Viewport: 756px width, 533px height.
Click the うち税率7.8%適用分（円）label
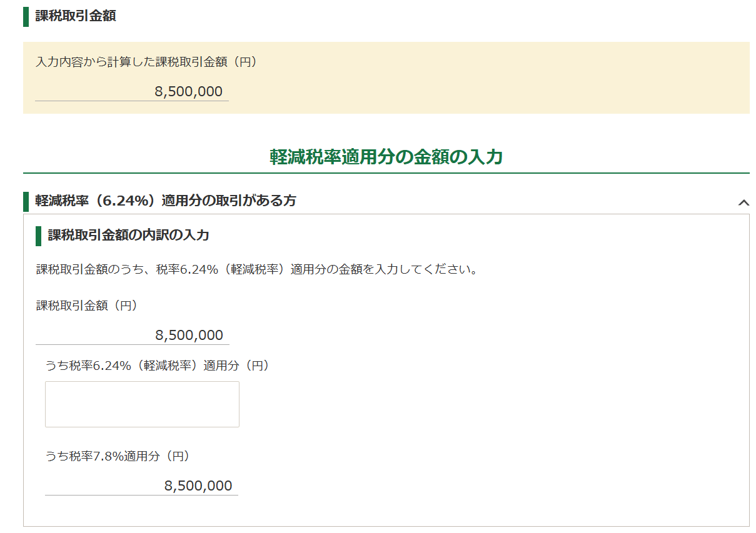pyautogui.click(x=118, y=456)
